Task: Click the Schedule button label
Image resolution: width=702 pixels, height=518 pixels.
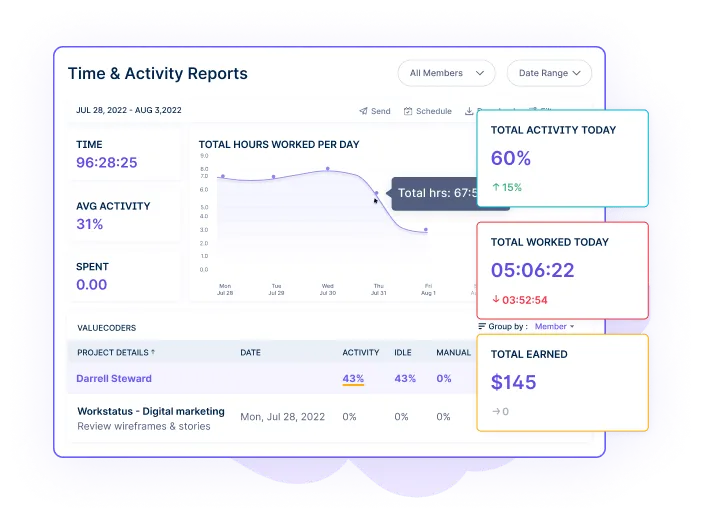Action: [434, 111]
